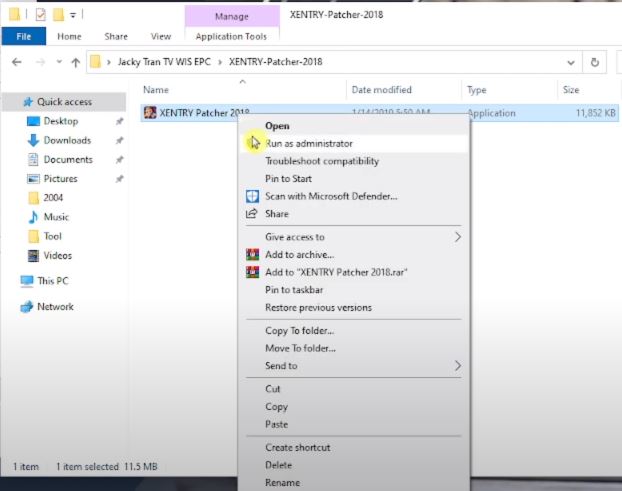622x491 pixels.
Task: Open the Tool folder in Quick access
Action: 52,236
